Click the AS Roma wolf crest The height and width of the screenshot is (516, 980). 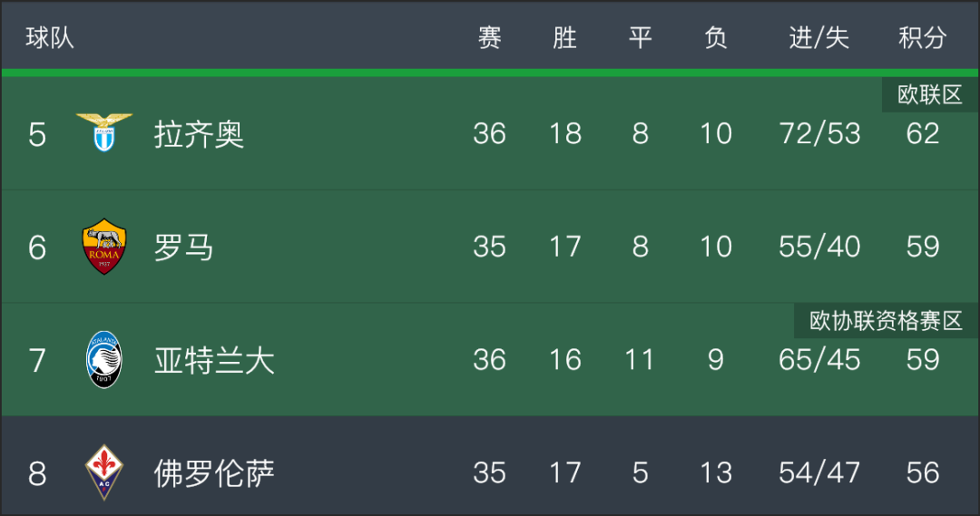pos(103,246)
